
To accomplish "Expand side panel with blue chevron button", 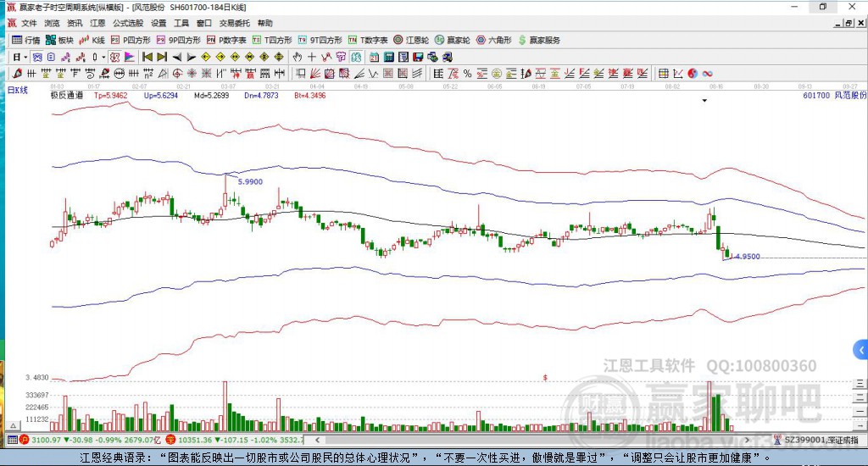I will click(x=861, y=350).
